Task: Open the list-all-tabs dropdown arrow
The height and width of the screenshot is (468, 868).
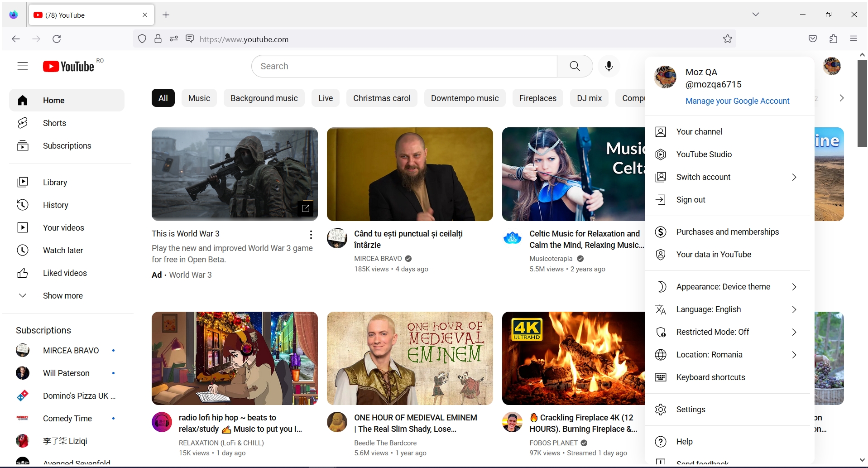Action: coord(755,14)
